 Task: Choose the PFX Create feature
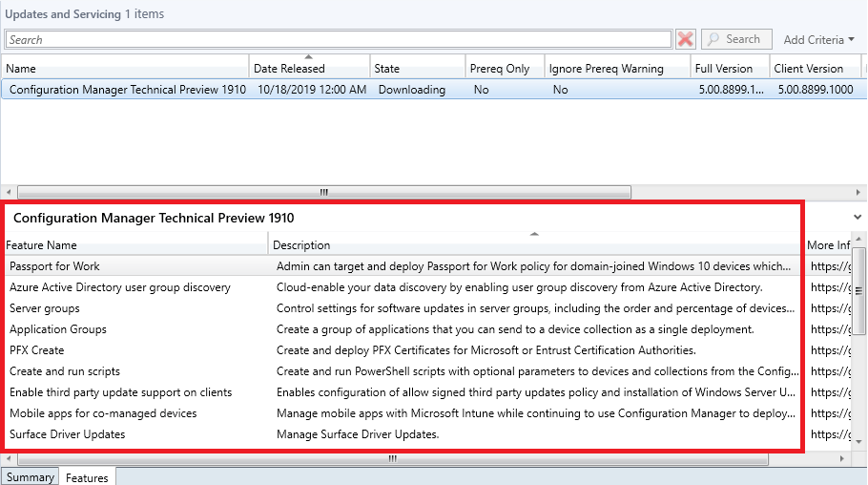(37, 350)
